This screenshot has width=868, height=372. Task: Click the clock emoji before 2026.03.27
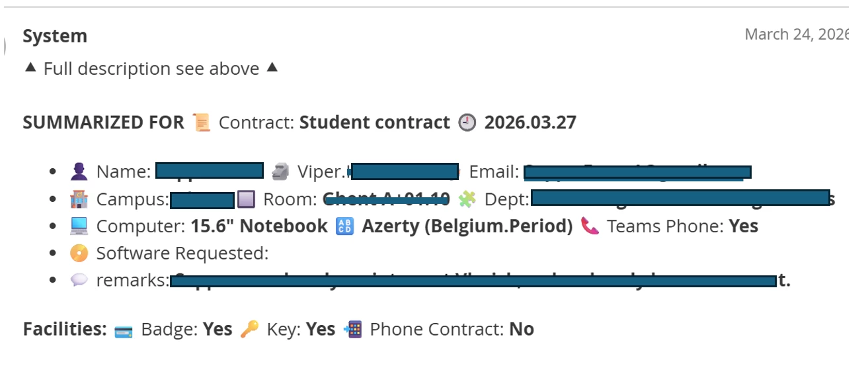coord(467,123)
